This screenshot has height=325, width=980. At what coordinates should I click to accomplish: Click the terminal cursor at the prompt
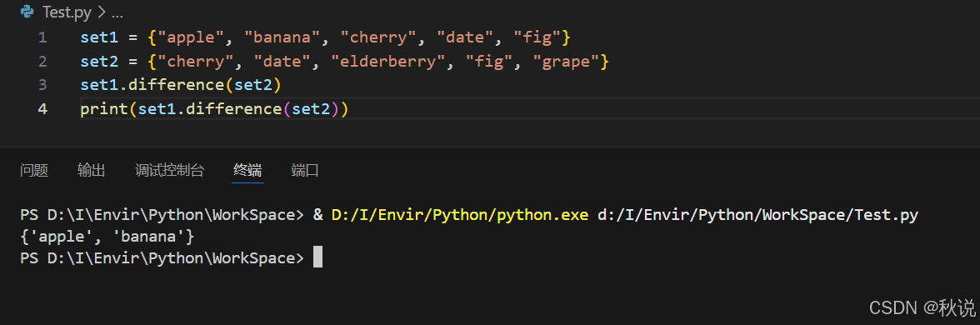tap(317, 257)
